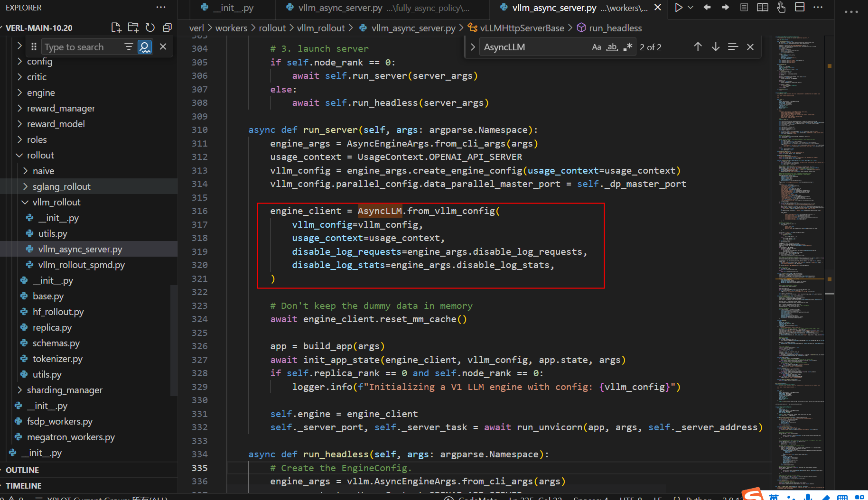Expand the sharding_manager folder

click(x=19, y=390)
